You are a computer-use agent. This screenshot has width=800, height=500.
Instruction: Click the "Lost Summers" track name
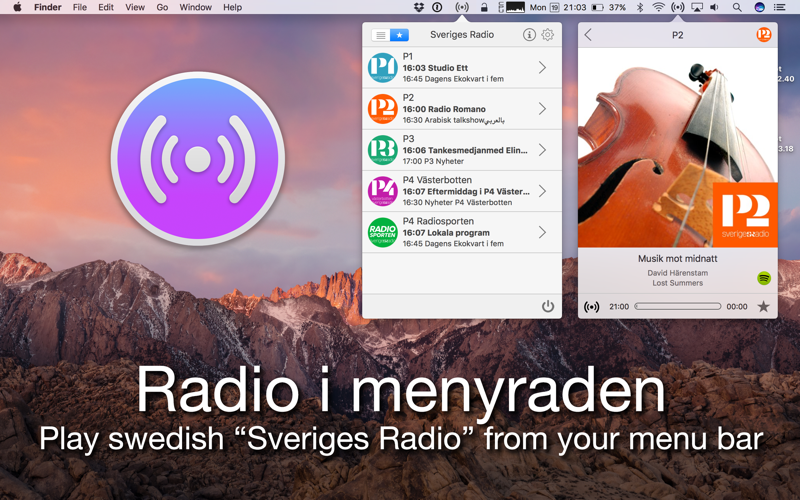(678, 283)
